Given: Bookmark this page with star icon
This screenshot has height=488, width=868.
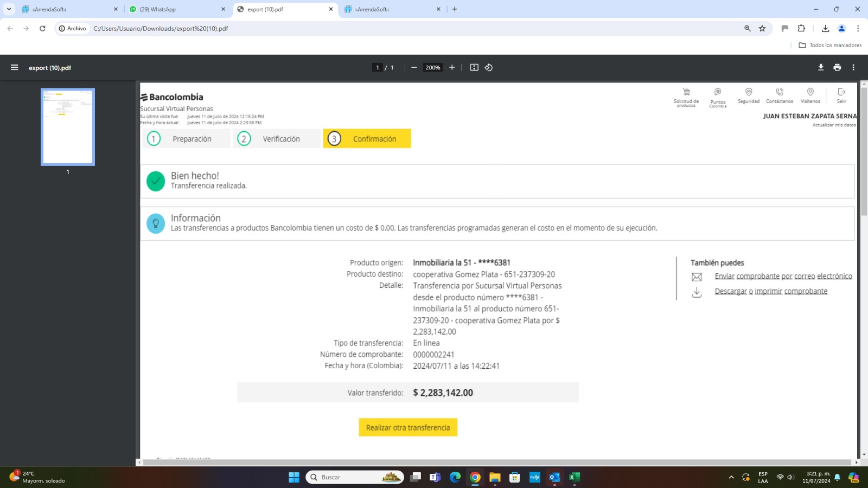Looking at the screenshot, I should 762,28.
